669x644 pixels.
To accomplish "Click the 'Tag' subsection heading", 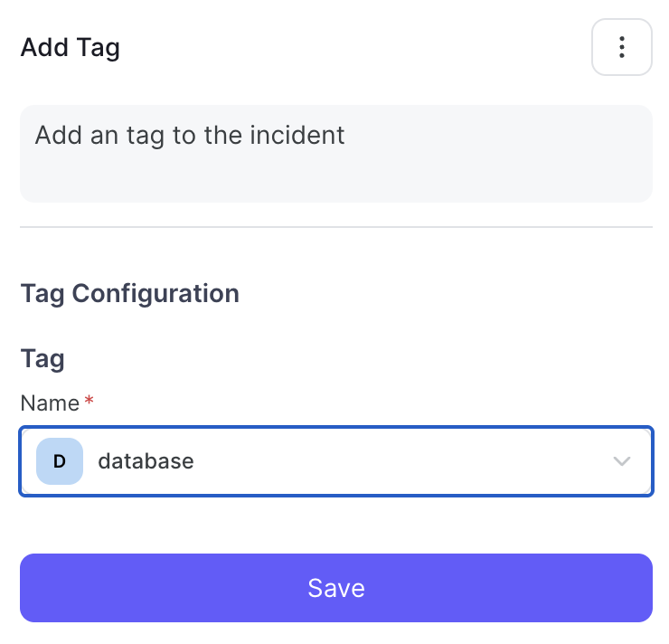I will [x=42, y=359].
